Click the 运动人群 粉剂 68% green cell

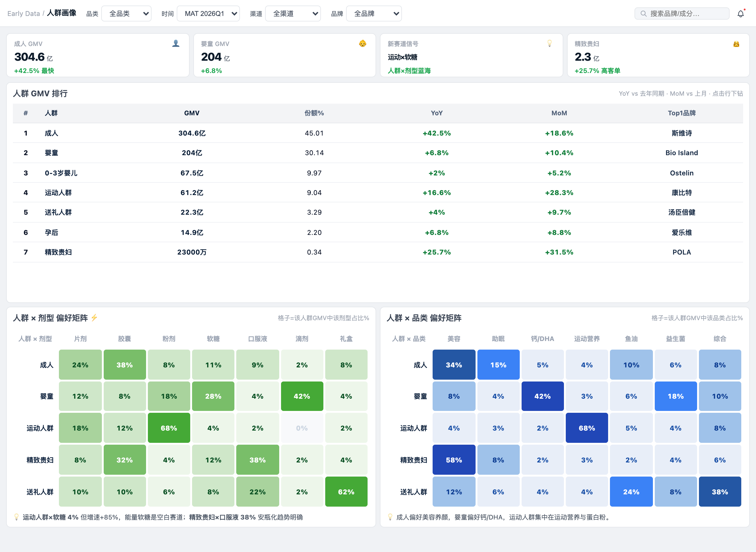click(x=169, y=428)
